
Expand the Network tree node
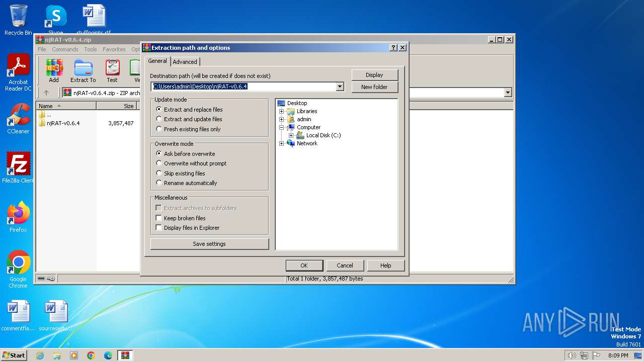pos(282,143)
